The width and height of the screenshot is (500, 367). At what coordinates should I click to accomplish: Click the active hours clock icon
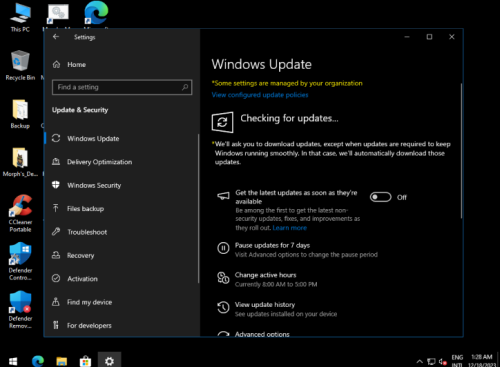coord(223,278)
